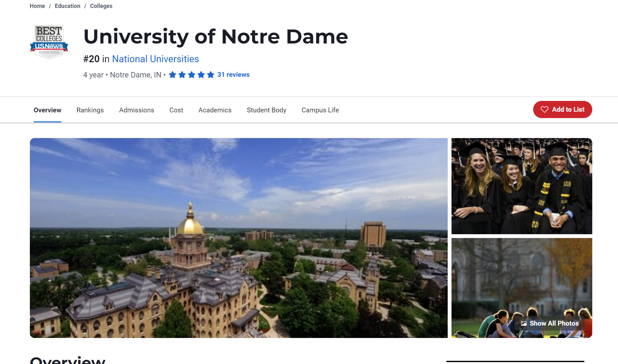Click the fifth blue rating star
Image resolution: width=618 pixels, height=364 pixels.
pos(211,75)
